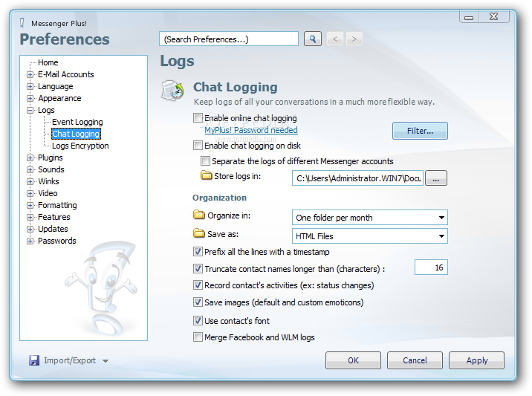This screenshot has width=532, height=396.
Task: Minimize the Preferences window
Action: click(x=469, y=16)
